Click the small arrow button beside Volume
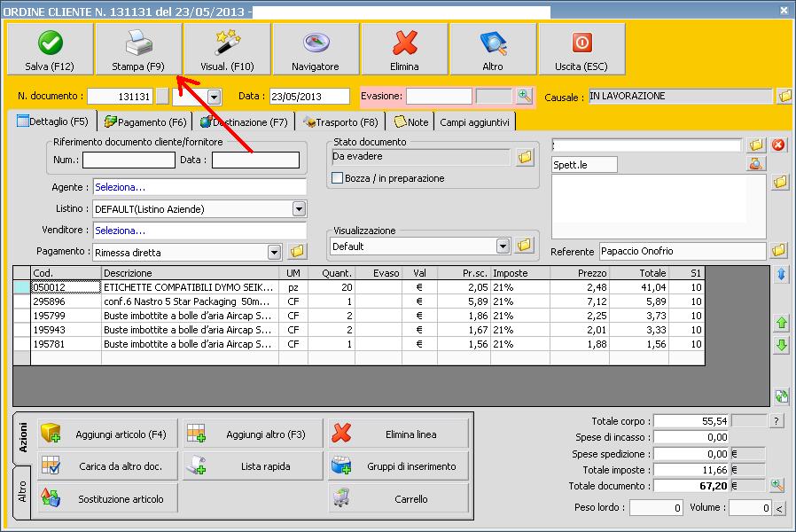 (780, 508)
